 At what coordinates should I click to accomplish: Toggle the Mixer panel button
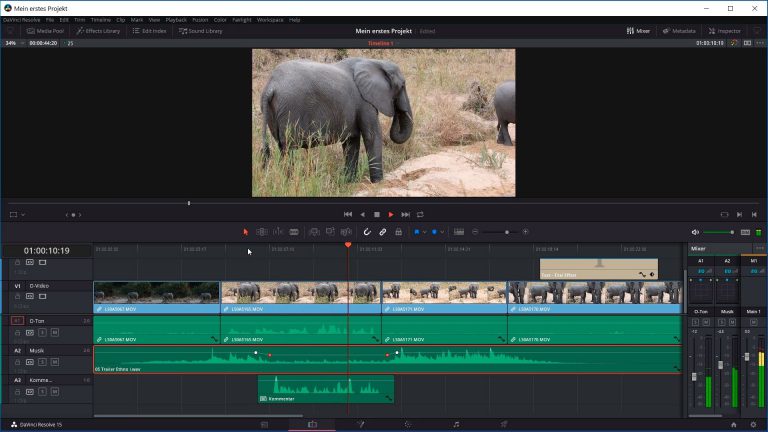pos(638,31)
